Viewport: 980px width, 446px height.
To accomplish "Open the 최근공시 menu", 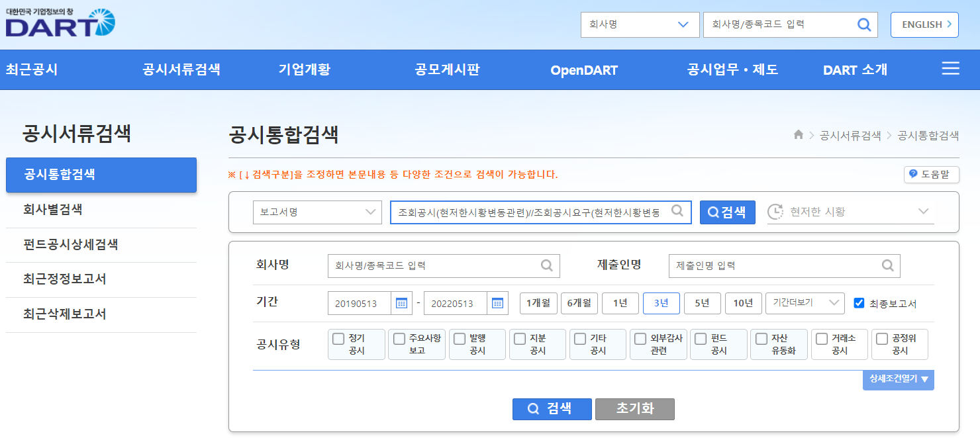I will [x=32, y=69].
